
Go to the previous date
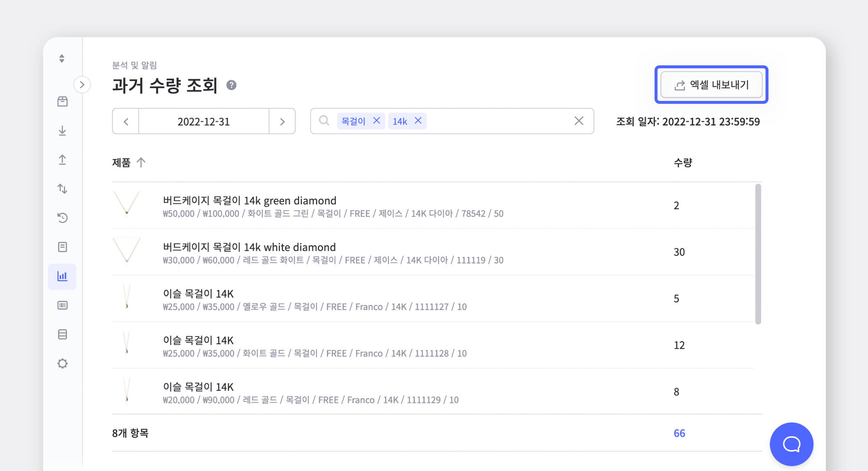pos(126,121)
